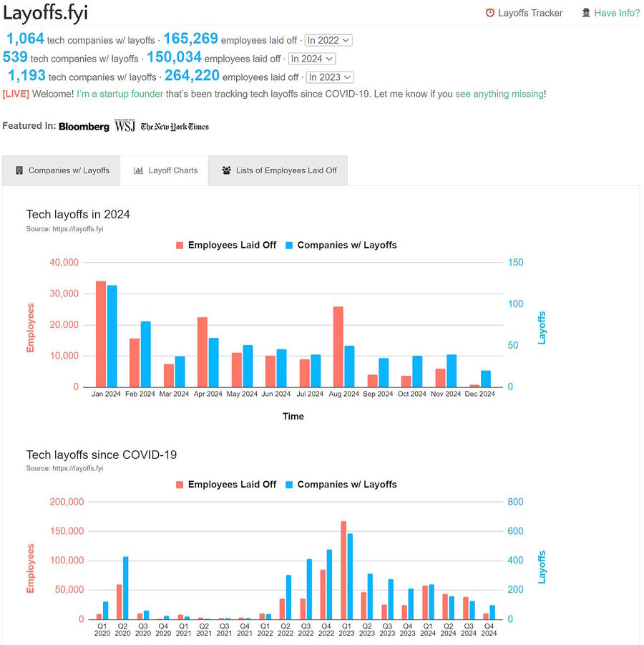Click the 1,193 tech companies count

(x=26, y=76)
